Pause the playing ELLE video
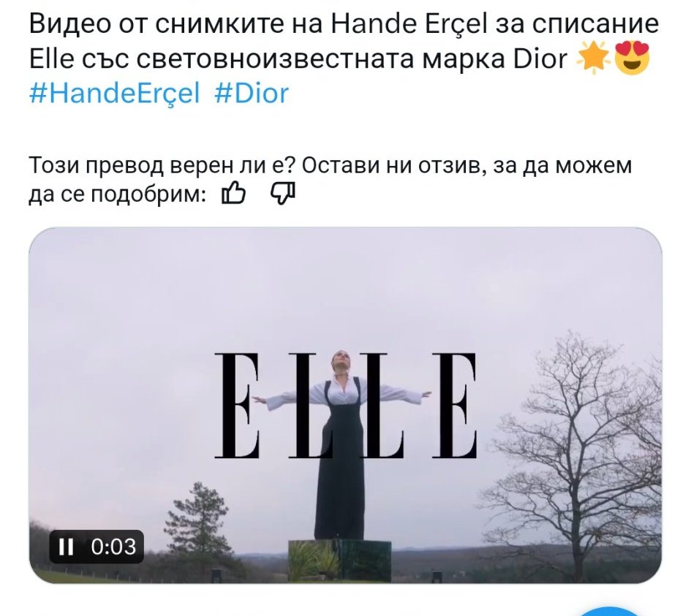The width and height of the screenshot is (691, 616). pos(66,547)
